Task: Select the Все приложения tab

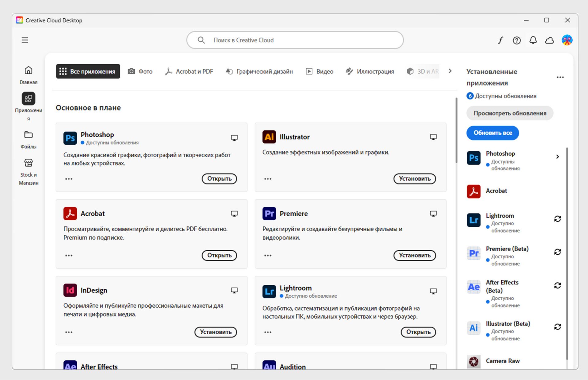Action: coord(88,71)
